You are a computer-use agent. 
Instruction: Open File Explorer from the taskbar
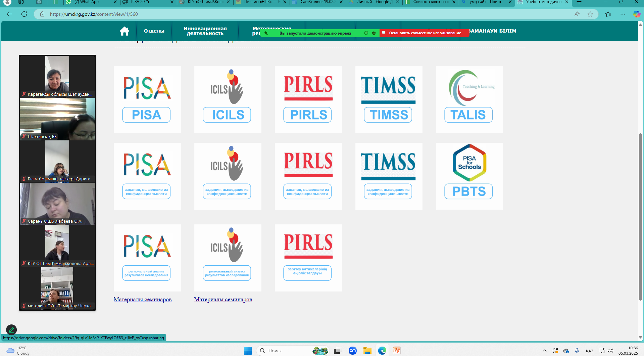367,351
